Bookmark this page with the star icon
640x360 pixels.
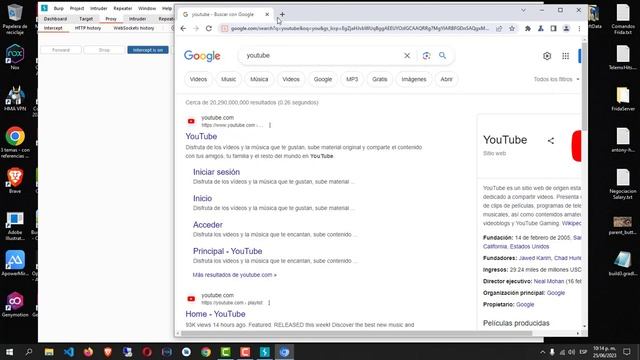pyautogui.click(x=512, y=29)
